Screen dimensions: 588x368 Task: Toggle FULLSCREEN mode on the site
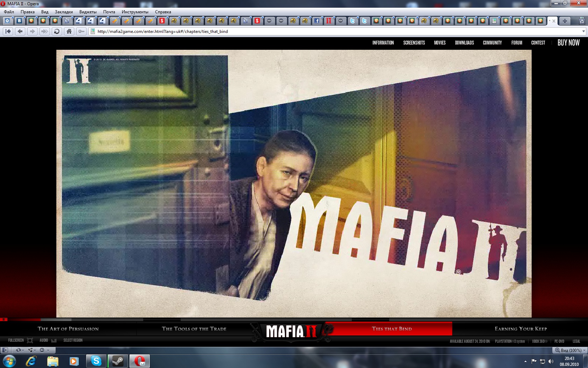pyautogui.click(x=20, y=340)
